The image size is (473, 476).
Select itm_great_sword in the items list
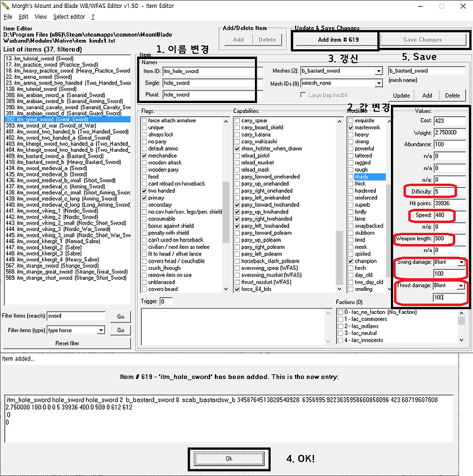click(x=68, y=119)
